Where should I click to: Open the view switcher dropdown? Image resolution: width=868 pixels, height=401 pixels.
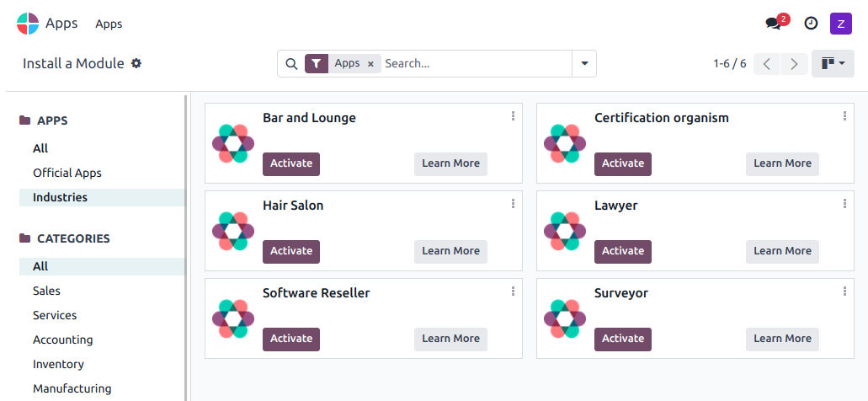coord(833,63)
